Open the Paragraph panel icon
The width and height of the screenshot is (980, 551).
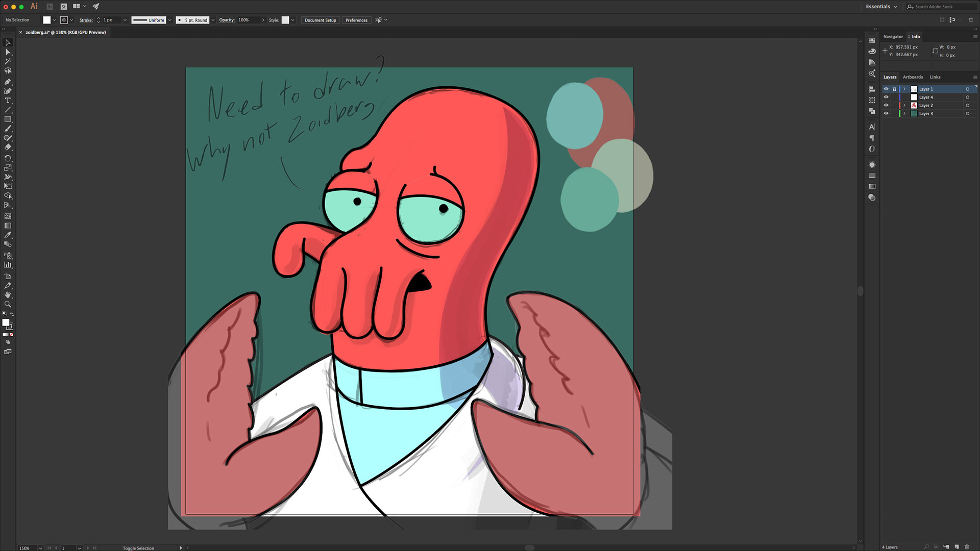872,138
